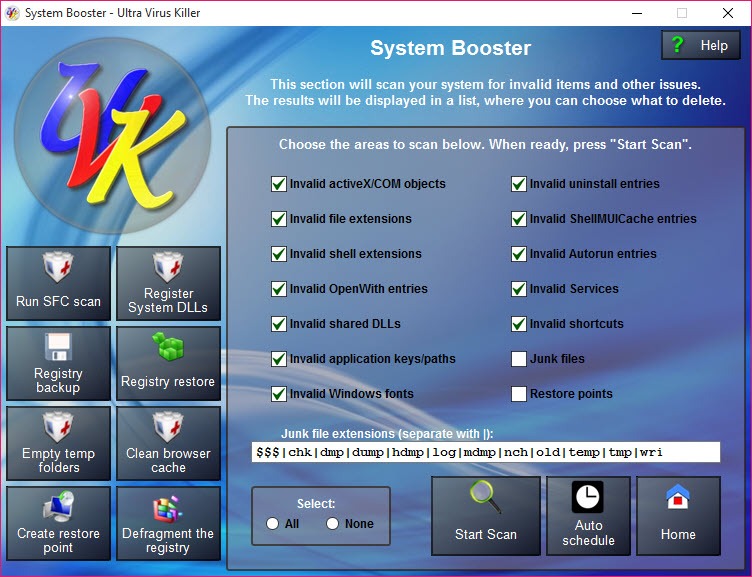752x577 pixels.
Task: Select the All radio button
Action: tap(272, 523)
